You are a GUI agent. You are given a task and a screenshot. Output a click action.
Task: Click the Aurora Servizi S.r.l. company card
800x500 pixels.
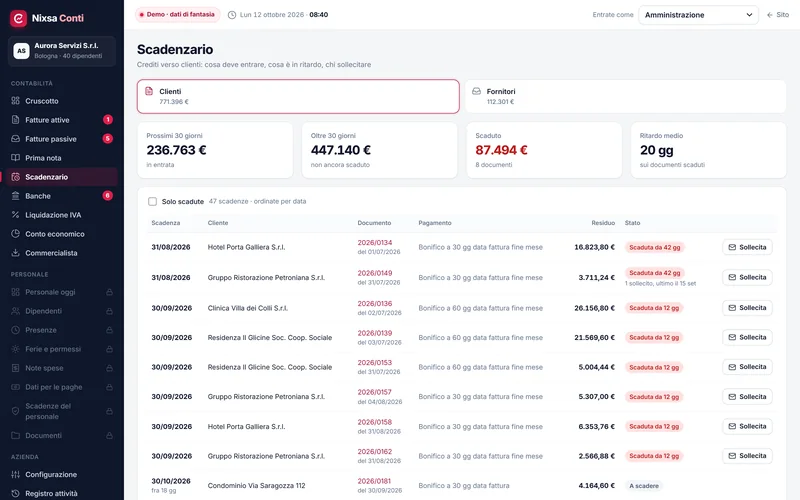62,51
